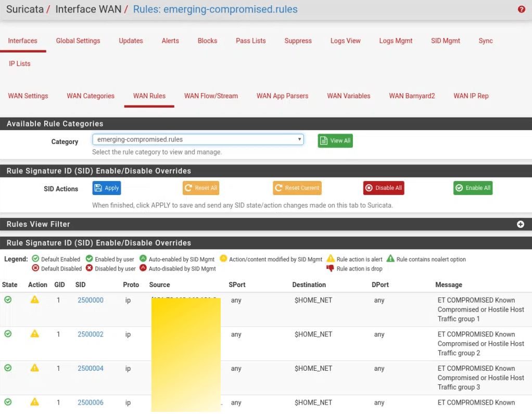The height and width of the screenshot is (414, 532).
Task: Toggle enabled state for SID 2500004
Action: click(x=8, y=368)
